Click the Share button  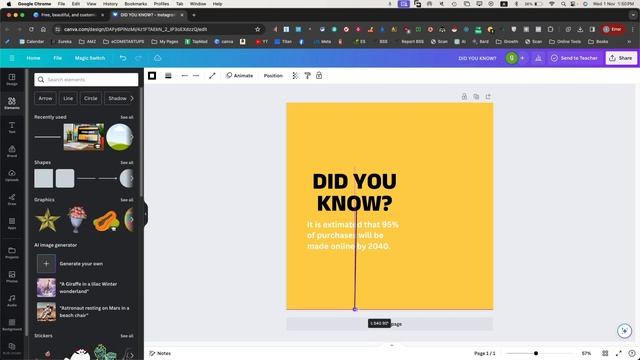coord(621,58)
